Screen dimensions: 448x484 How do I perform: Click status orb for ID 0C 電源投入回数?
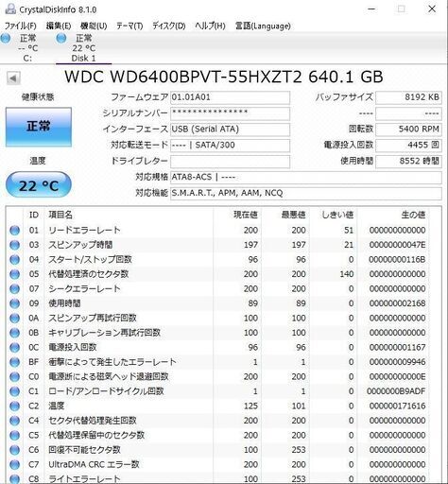[14, 348]
